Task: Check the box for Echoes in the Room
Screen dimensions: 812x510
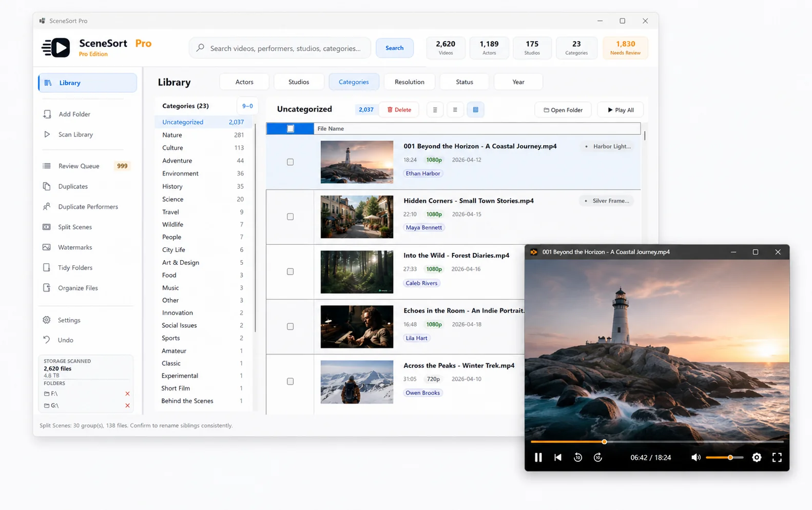Action: tap(291, 327)
